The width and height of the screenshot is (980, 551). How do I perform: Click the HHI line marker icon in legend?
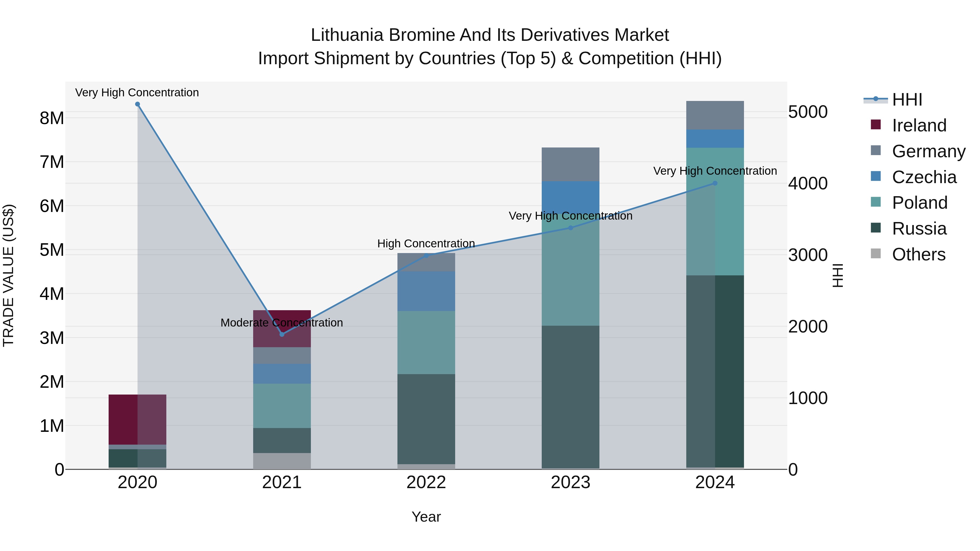coord(876,99)
